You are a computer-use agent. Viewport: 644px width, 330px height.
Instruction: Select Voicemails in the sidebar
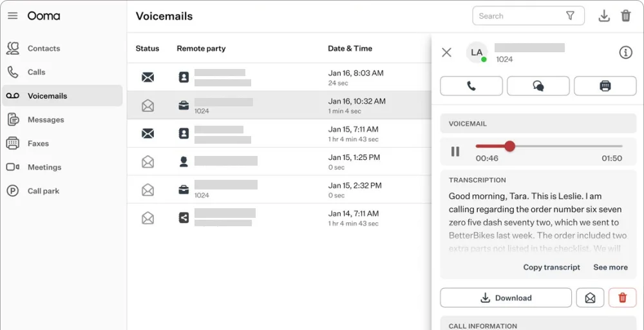coord(62,96)
